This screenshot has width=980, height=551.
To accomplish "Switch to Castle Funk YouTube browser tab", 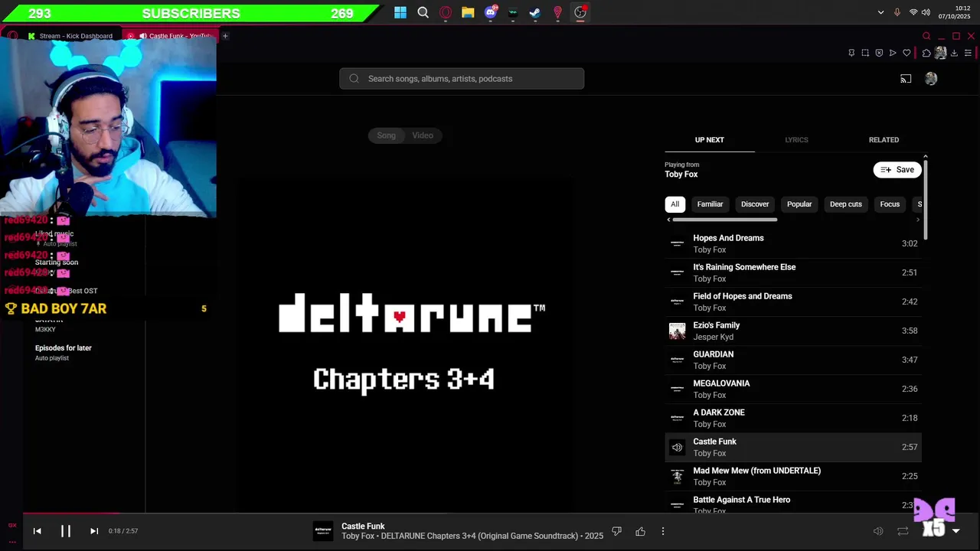I will [x=170, y=36].
